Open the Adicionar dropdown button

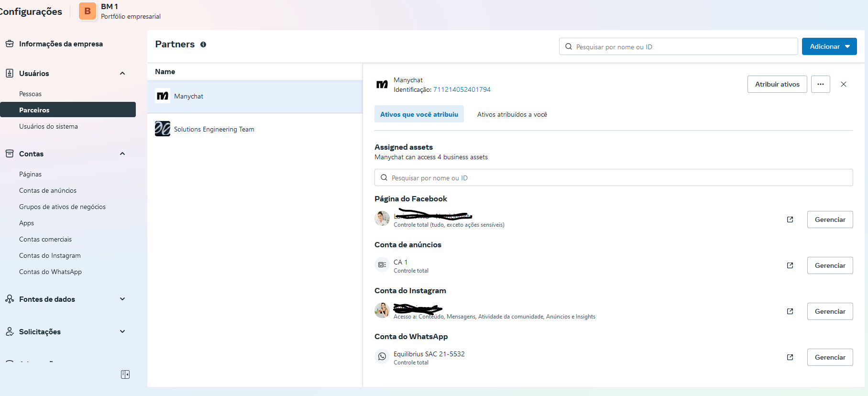point(829,46)
